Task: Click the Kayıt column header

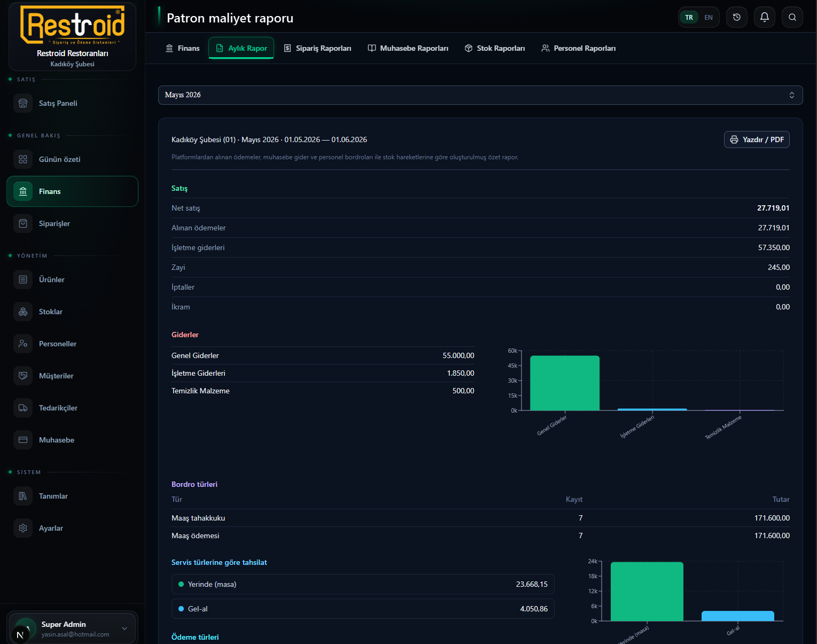Action: click(x=574, y=499)
